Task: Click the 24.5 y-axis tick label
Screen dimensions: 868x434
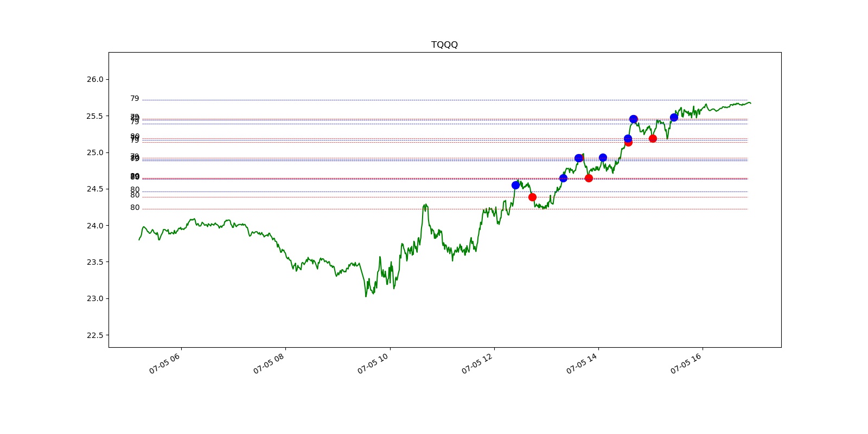Action: point(94,189)
